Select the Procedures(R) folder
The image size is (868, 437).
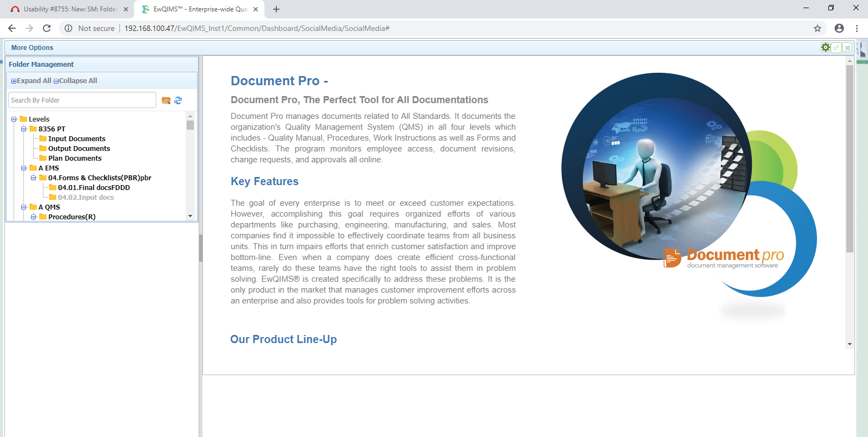pos(72,217)
